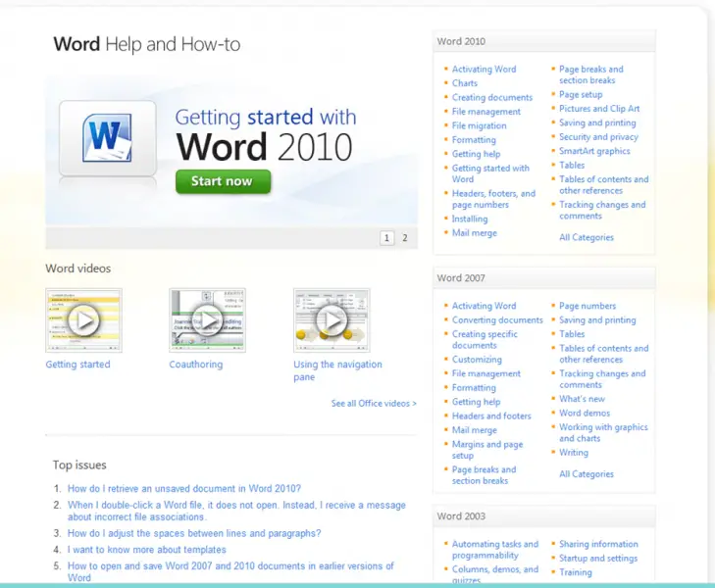This screenshot has height=588, width=715.
Task: Open Tracking changes and comments in Word 2010
Action: [602, 211]
